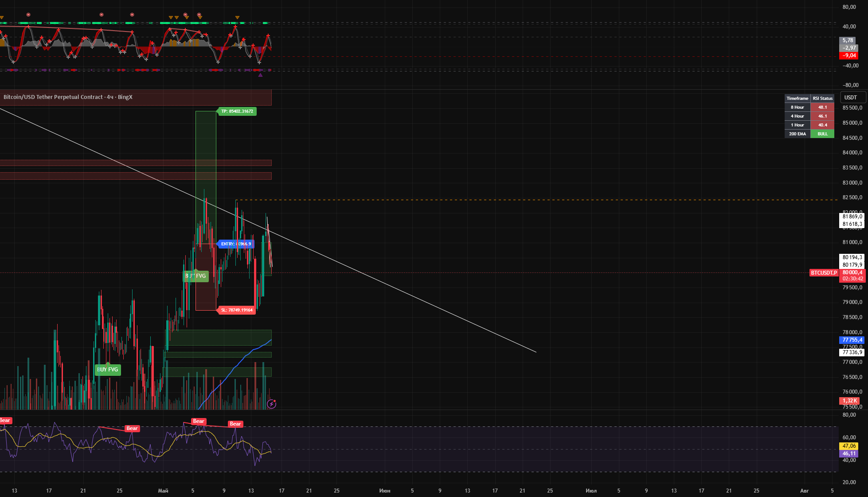Click the Май month label on time axis

[163, 490]
